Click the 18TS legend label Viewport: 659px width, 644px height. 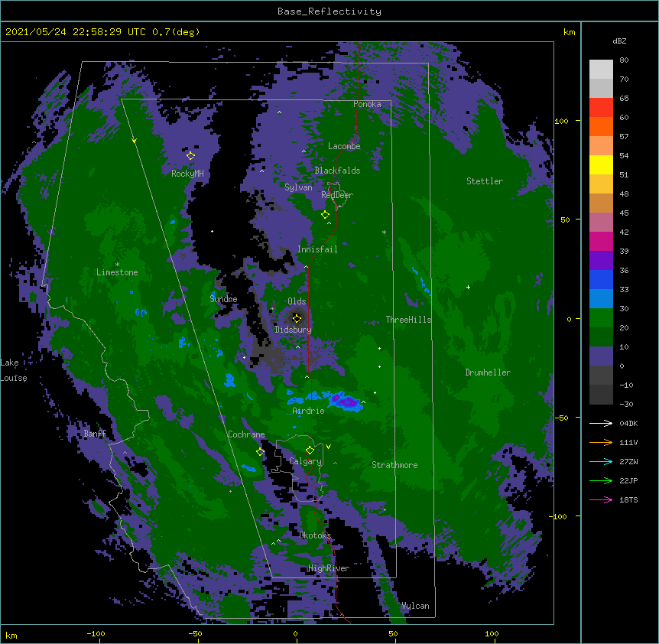[x=628, y=499]
